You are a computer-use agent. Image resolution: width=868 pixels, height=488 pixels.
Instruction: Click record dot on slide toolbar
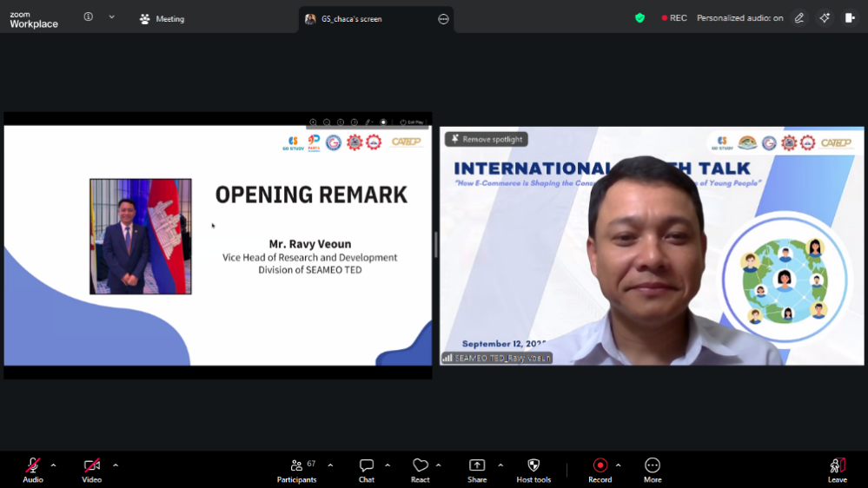[384, 122]
